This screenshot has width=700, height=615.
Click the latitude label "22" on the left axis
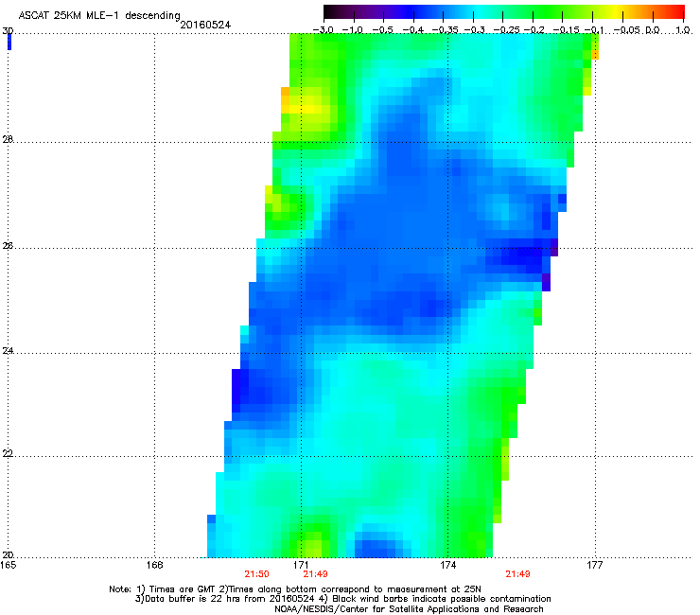(8, 454)
